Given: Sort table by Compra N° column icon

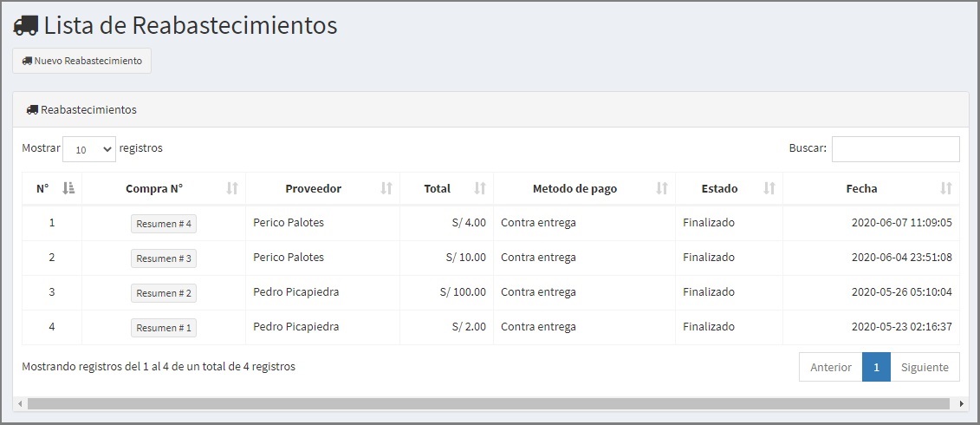Looking at the screenshot, I should tap(232, 187).
